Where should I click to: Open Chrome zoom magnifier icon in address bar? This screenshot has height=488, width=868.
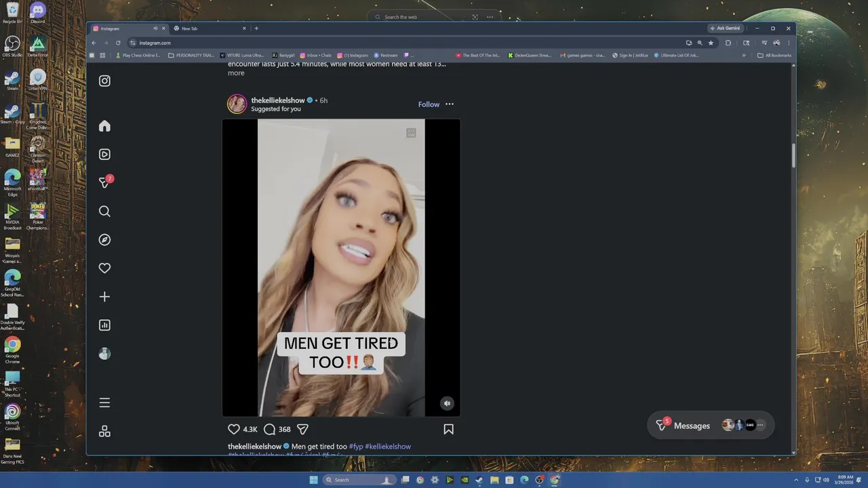click(x=700, y=43)
